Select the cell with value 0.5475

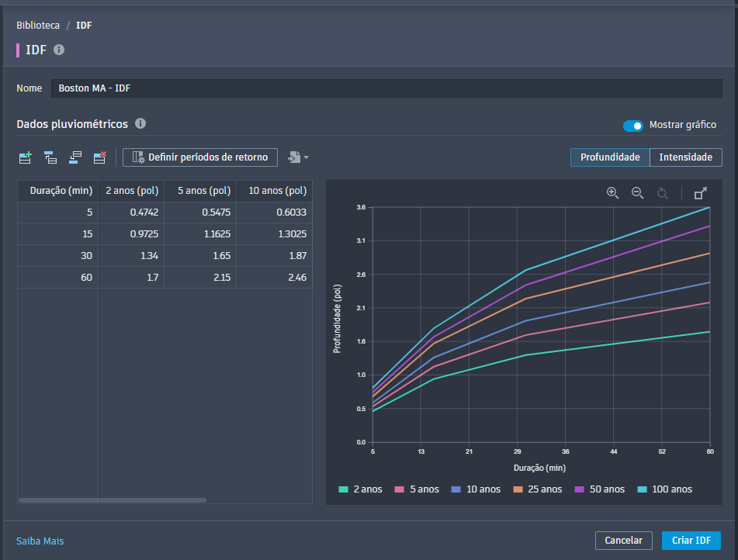tap(200, 213)
